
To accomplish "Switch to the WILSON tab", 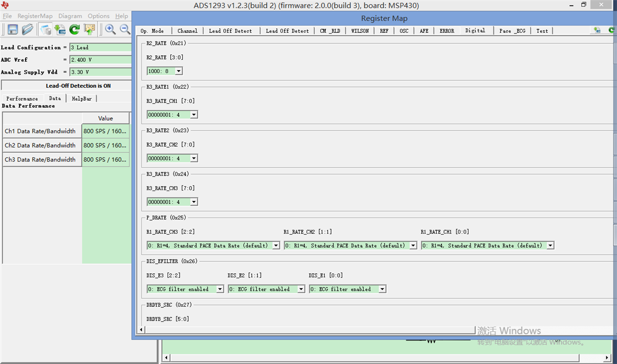I will tap(360, 31).
